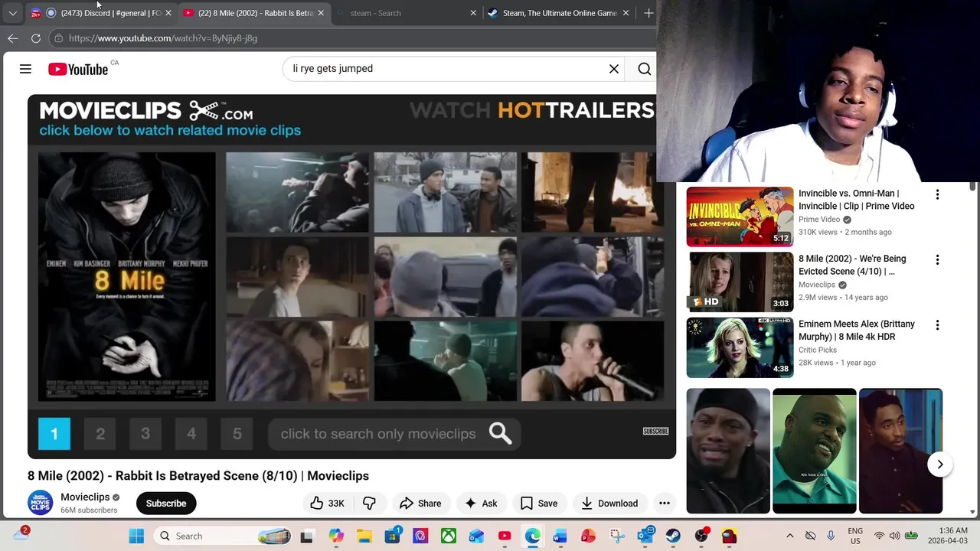Open Wi-Fi network settings in system tray
The image size is (980, 551).
click(x=879, y=536)
